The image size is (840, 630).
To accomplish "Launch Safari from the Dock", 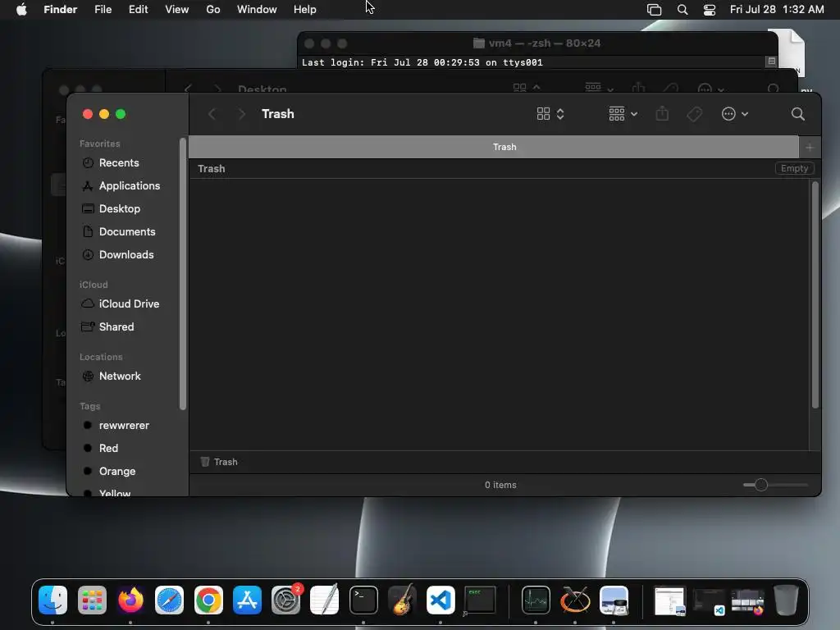I will 169,600.
